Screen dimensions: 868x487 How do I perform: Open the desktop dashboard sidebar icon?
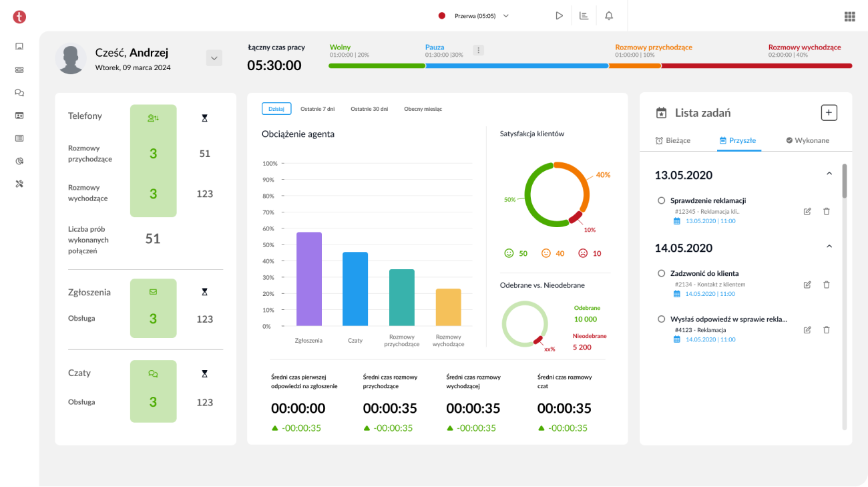(x=19, y=46)
